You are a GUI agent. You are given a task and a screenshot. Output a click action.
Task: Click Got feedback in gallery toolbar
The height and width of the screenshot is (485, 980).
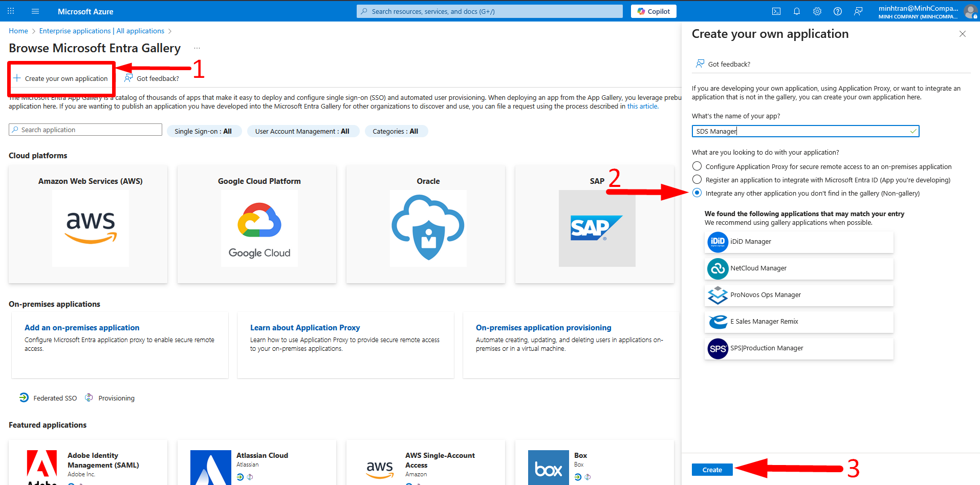pyautogui.click(x=152, y=78)
